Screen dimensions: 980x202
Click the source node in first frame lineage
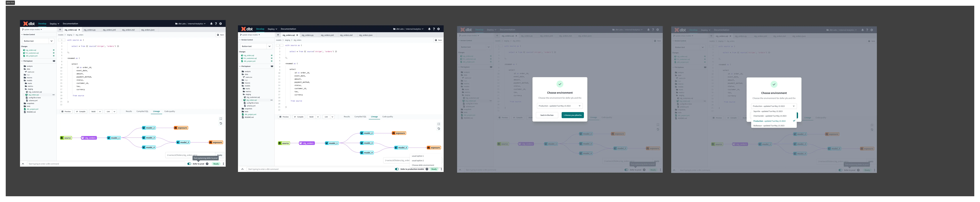pyautogui.click(x=66, y=138)
